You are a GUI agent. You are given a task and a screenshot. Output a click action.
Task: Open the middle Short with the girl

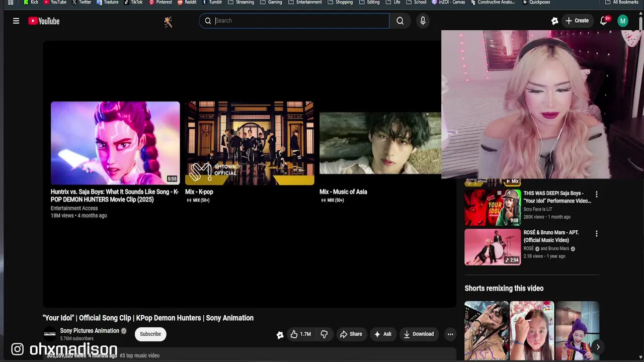(532, 330)
